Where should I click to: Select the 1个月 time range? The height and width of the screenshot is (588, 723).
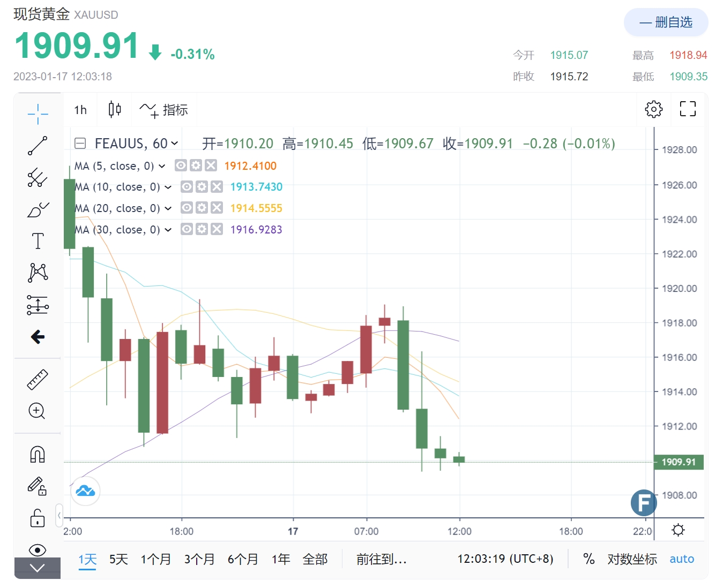click(155, 559)
